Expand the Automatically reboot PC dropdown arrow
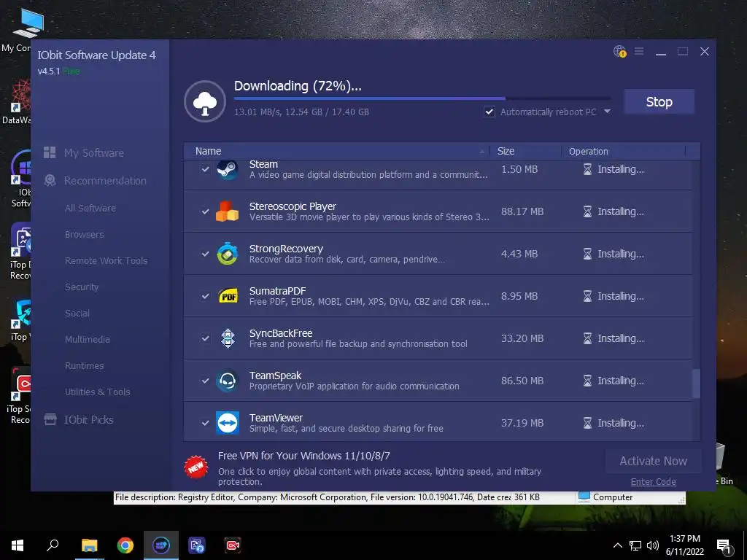747x560 pixels. point(607,112)
